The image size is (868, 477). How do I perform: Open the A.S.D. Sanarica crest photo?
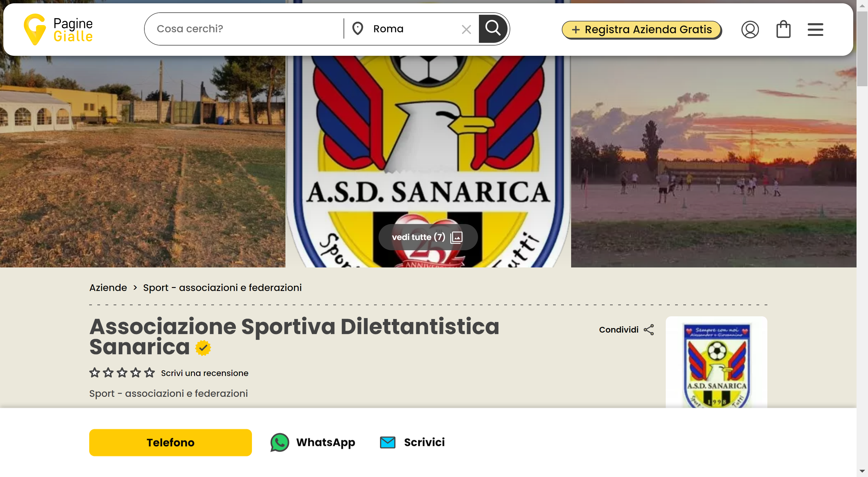pos(428,140)
